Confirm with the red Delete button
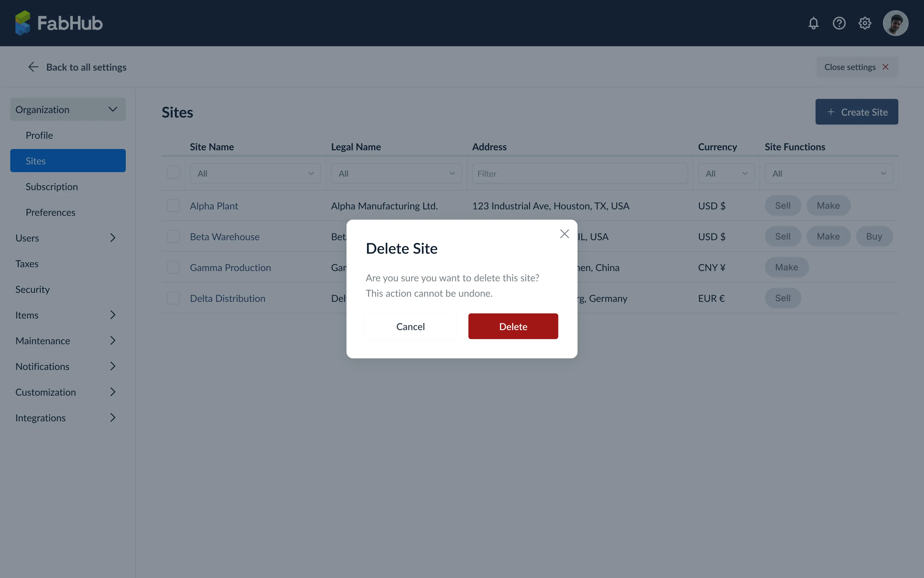The height and width of the screenshot is (578, 924). coord(513,326)
